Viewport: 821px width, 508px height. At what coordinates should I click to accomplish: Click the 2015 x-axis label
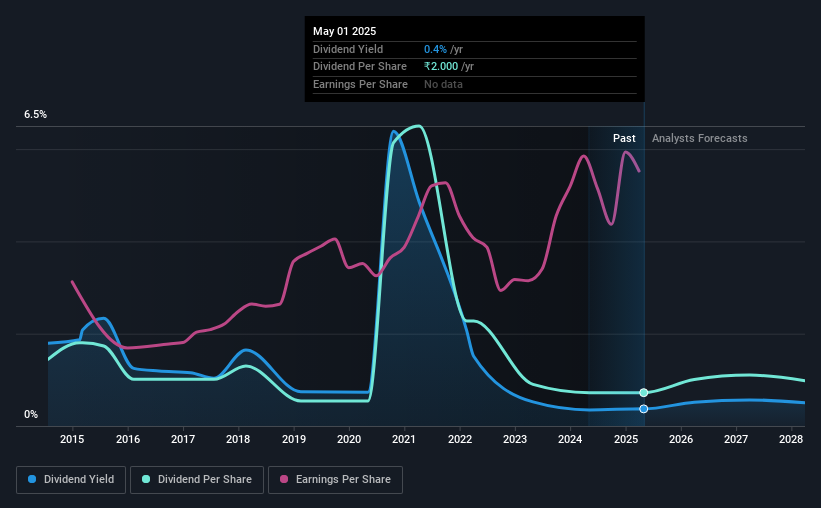72,439
